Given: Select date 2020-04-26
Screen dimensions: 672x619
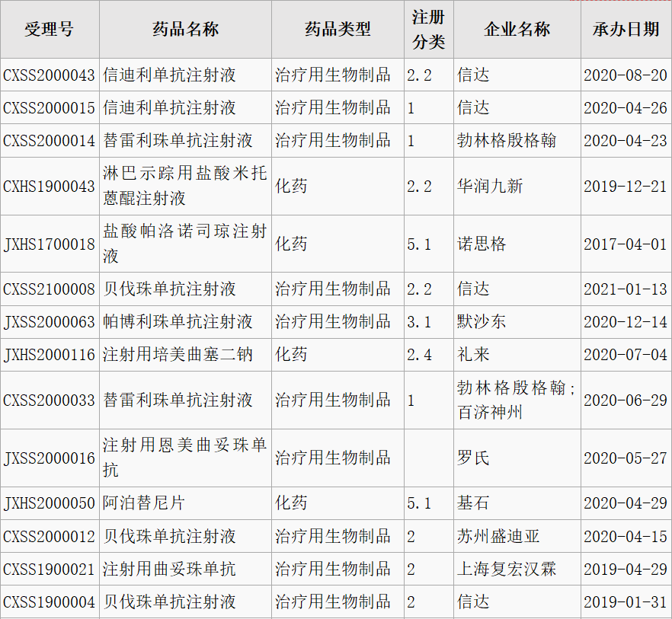Looking at the screenshot, I should [x=626, y=107].
